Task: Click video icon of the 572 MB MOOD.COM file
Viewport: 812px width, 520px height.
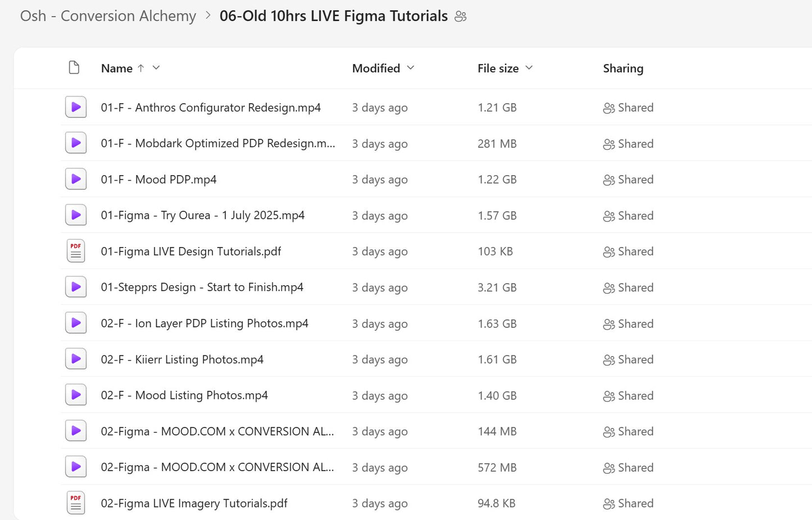Action: point(76,467)
